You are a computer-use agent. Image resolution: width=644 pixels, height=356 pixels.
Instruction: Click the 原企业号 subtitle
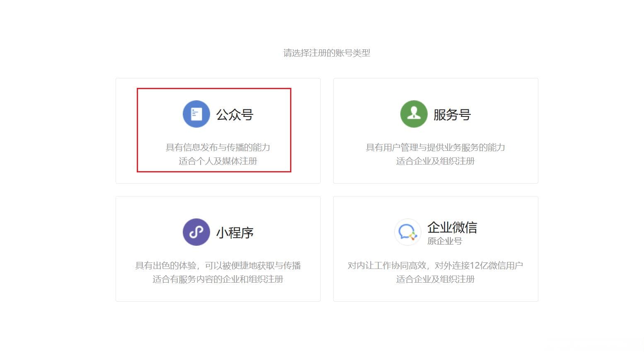[x=445, y=241]
